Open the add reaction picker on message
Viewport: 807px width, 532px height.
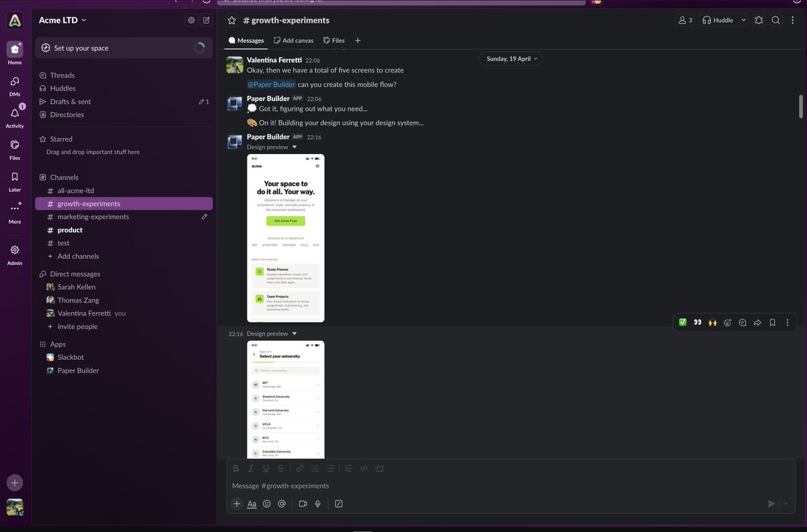(x=728, y=323)
